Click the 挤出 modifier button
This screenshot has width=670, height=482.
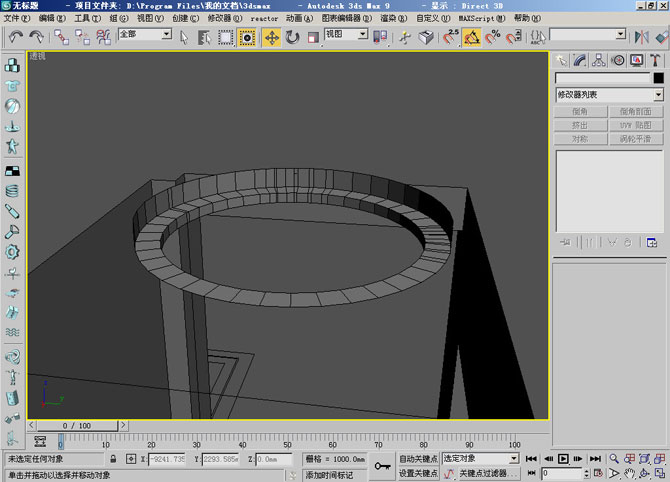580,126
